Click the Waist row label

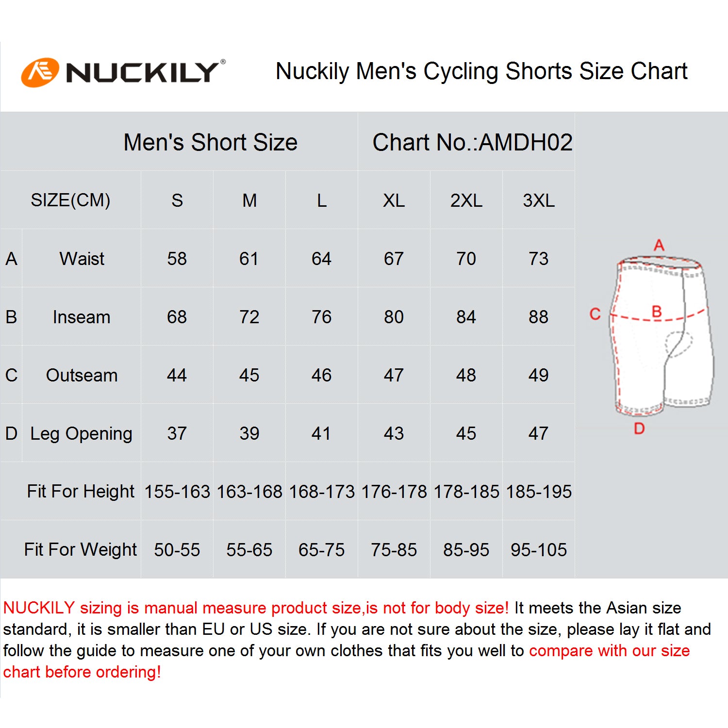pos(82,259)
